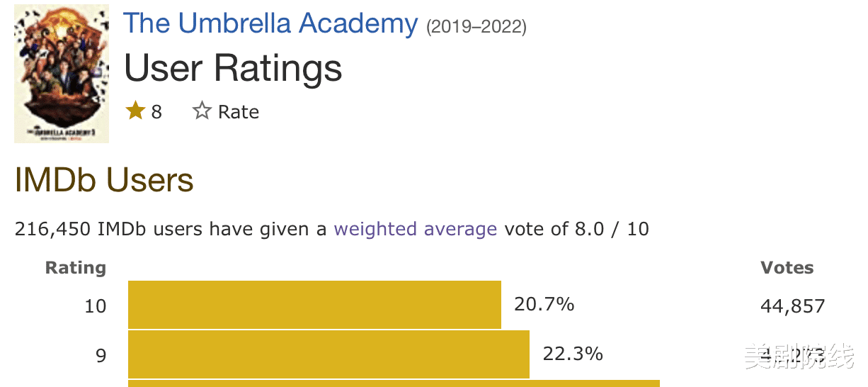Viewport: 868px width, 387px height.
Task: Click the outlined Rate star icon
Action: point(202,111)
